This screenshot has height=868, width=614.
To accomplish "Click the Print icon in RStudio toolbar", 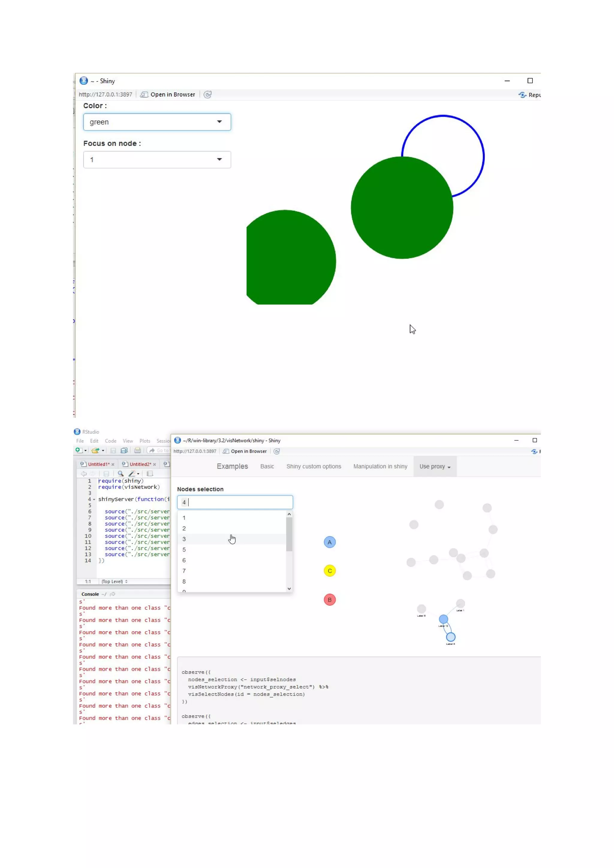I will coord(138,450).
